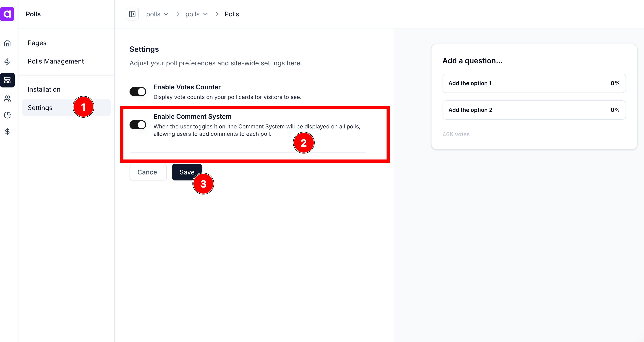Click the Cancel button
644x342 pixels.
click(148, 172)
